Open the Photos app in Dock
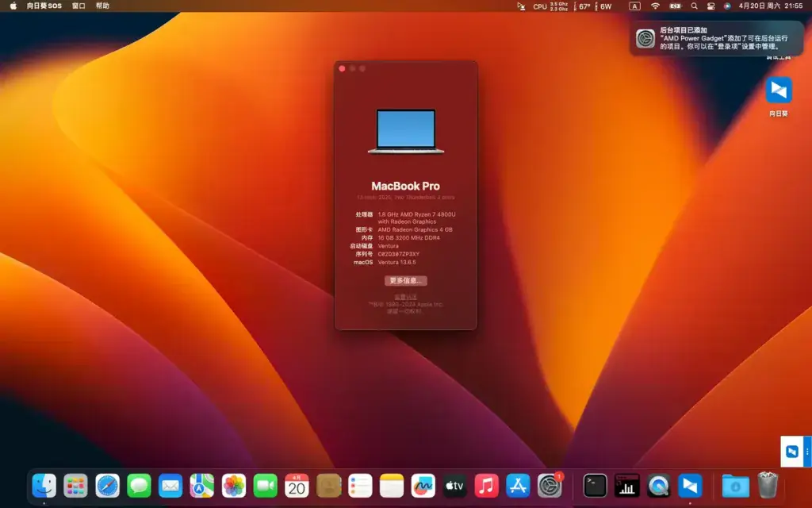Image resolution: width=812 pixels, height=508 pixels. 234,486
